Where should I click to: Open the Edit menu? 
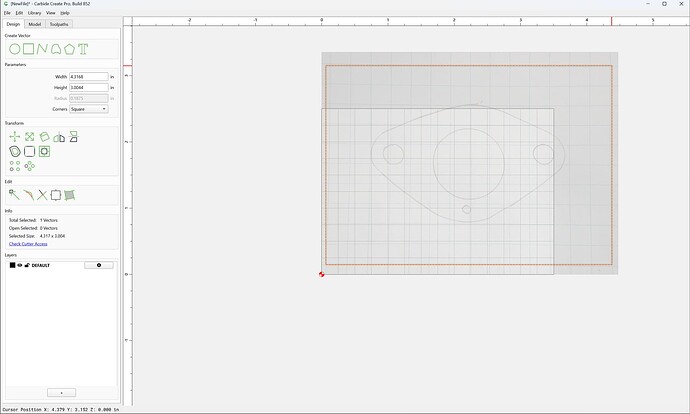pos(19,13)
